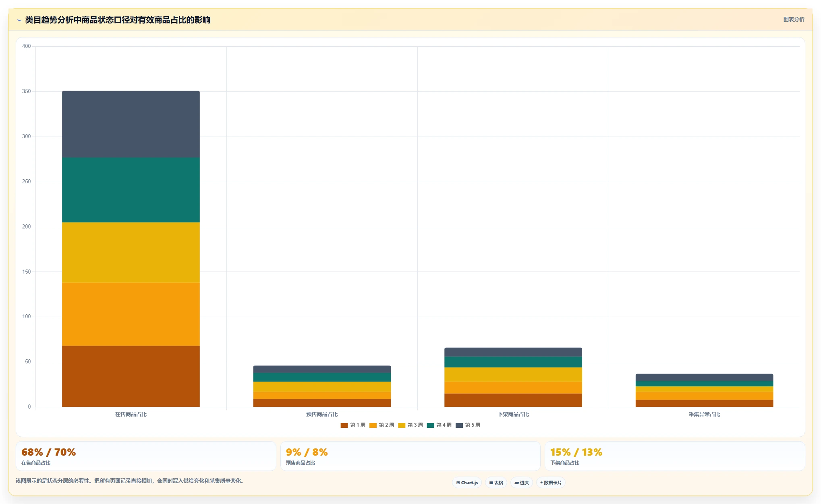This screenshot has height=504, width=821.
Task: Click the yellow 第3周 segment of 在售商品占比 bar
Action: coord(131,253)
